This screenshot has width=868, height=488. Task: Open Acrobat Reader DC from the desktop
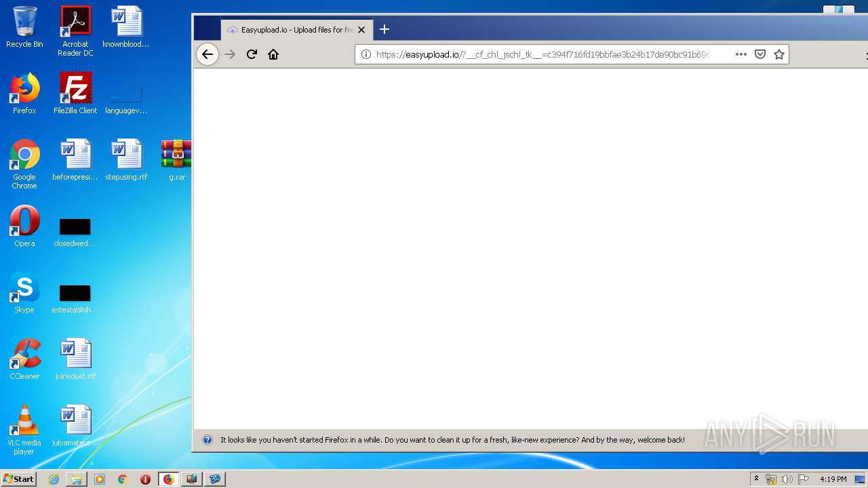[x=75, y=31]
